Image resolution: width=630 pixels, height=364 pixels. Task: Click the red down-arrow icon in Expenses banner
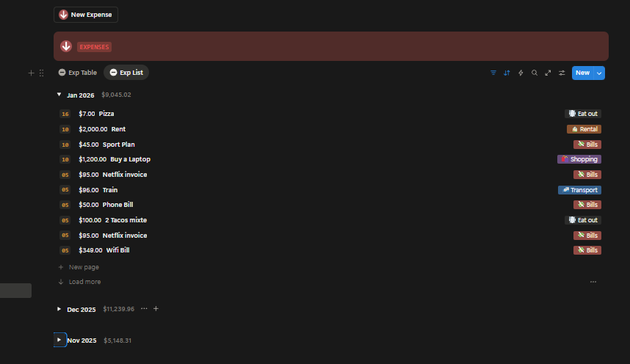(x=66, y=47)
